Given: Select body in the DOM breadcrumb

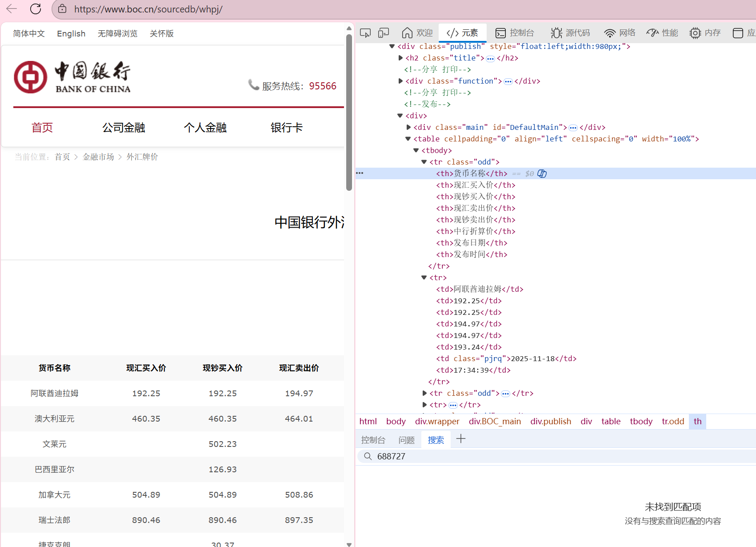Looking at the screenshot, I should pyautogui.click(x=396, y=421).
